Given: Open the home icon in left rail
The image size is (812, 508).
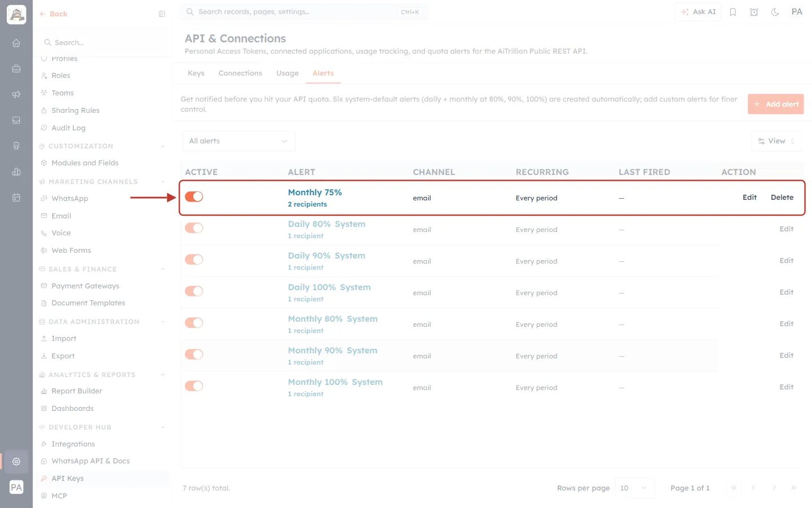Looking at the screenshot, I should point(16,43).
